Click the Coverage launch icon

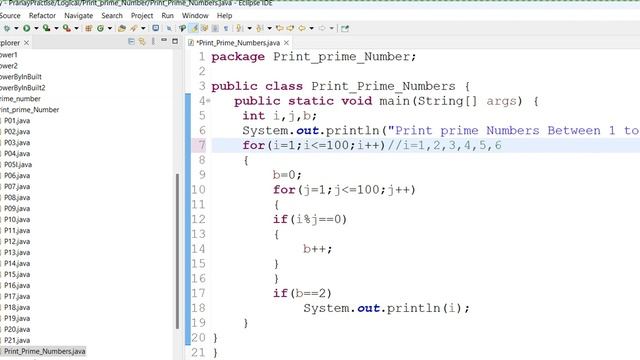tap(47, 28)
